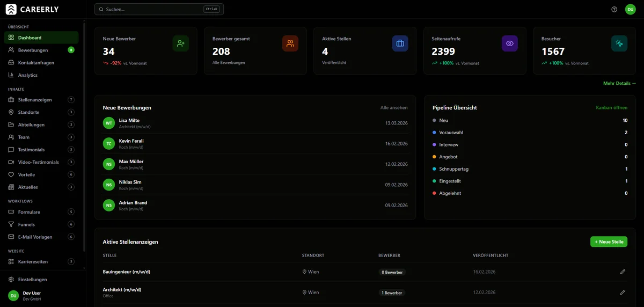Open Dashboard in the sidebar
The image size is (644, 307).
(41, 38)
